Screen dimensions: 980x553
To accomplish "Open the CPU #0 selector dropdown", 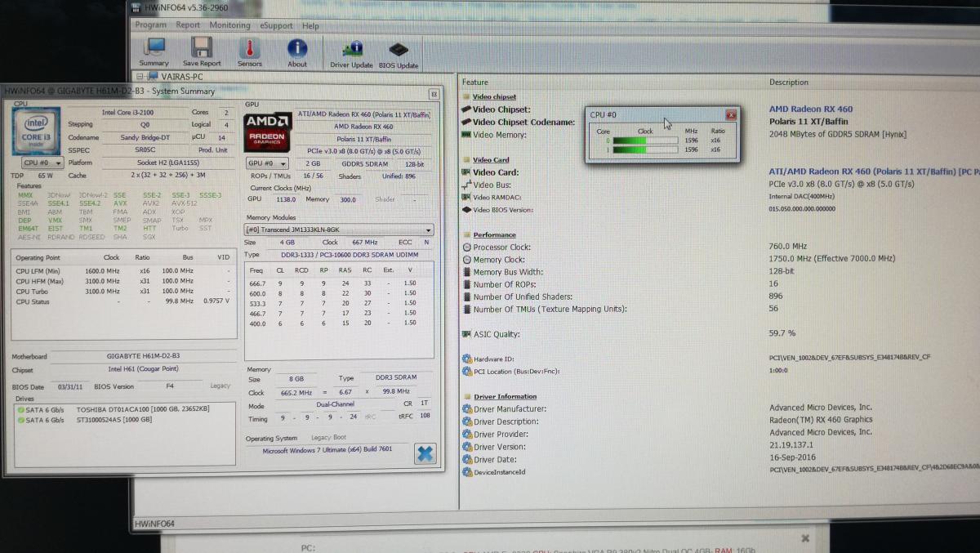I will [42, 163].
